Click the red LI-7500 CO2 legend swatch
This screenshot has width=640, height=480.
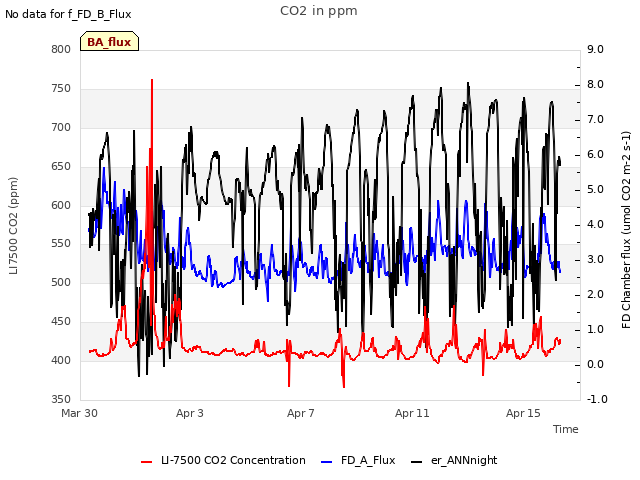click(x=147, y=462)
